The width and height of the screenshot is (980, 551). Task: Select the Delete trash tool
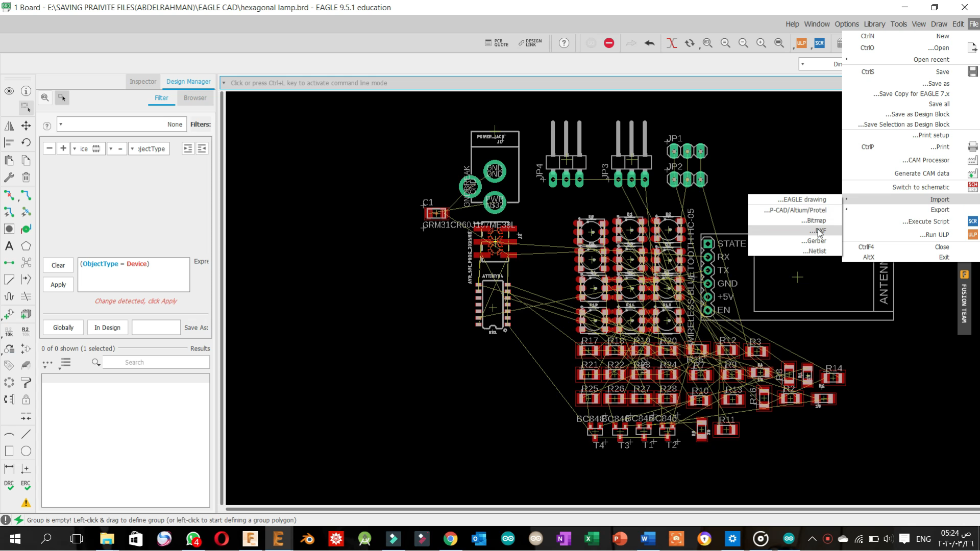point(26,177)
